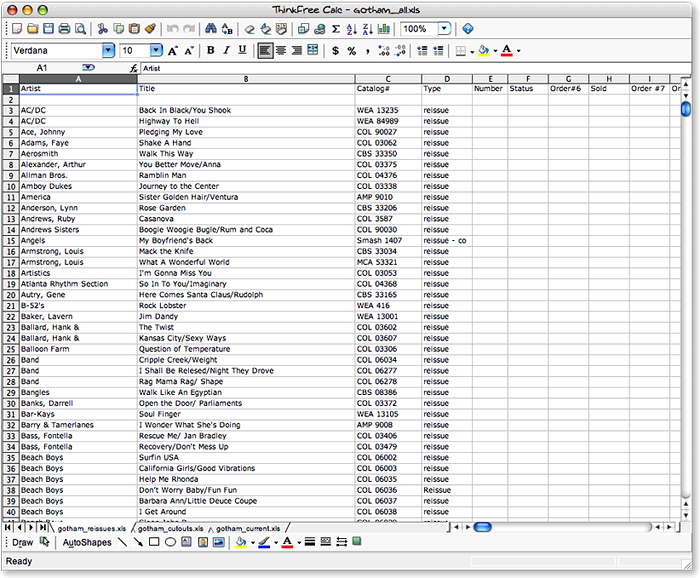Click the AutoSum sigma icon
Image resolution: width=700 pixels, height=578 pixels.
336,29
